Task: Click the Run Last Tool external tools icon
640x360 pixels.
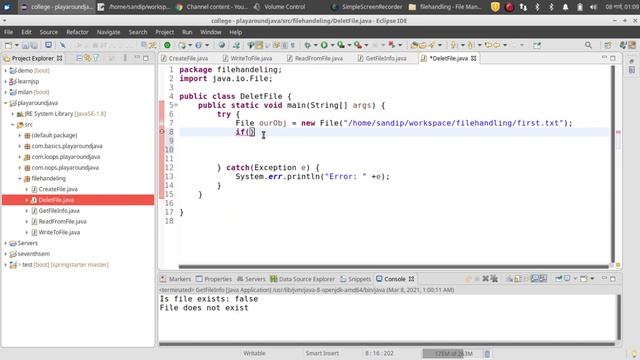Action: (x=358, y=45)
